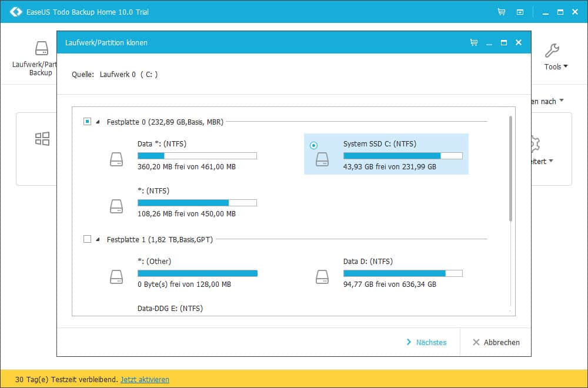Minimize the Laufwerk/Partition klonen dialog
Image resolution: width=588 pixels, height=388 pixels.
489,44
